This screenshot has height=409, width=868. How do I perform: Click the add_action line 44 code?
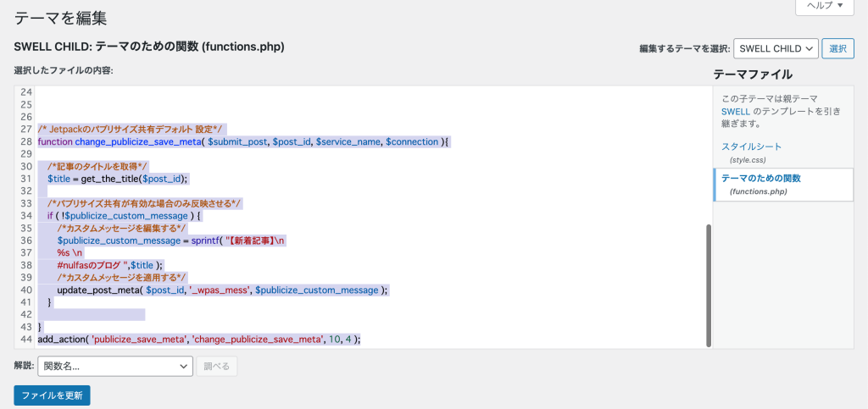pyautogui.click(x=199, y=339)
